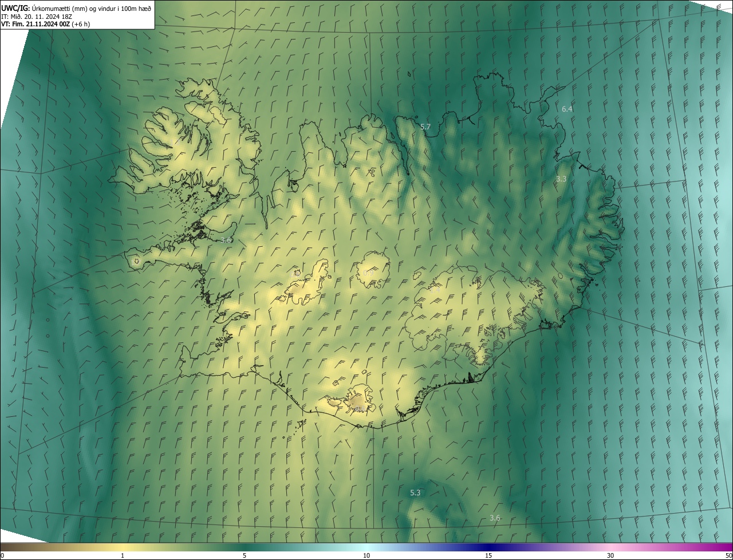
Task: Click the colorbar tick label 1
Action: point(123,555)
